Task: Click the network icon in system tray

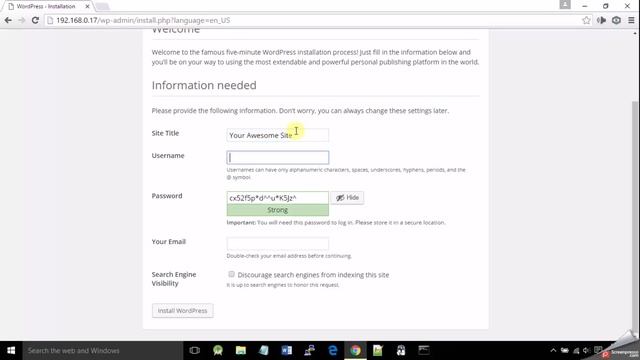Action: coord(576,350)
